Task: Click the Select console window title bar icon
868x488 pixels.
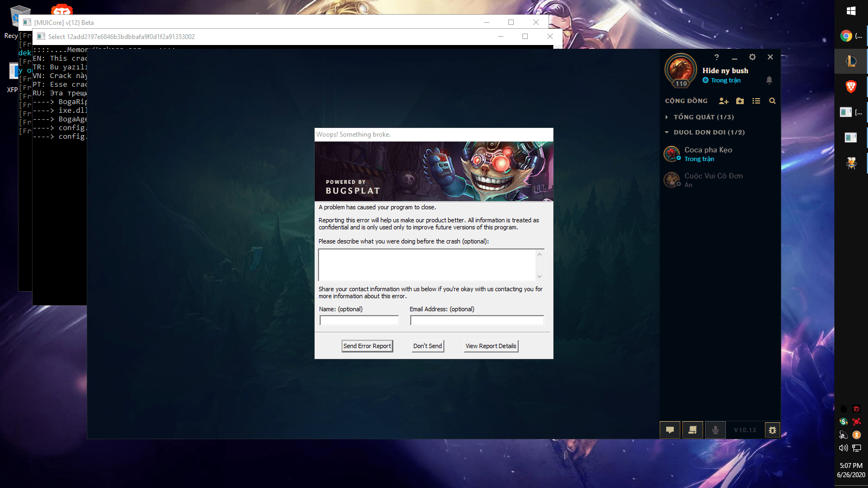Action: [41, 36]
